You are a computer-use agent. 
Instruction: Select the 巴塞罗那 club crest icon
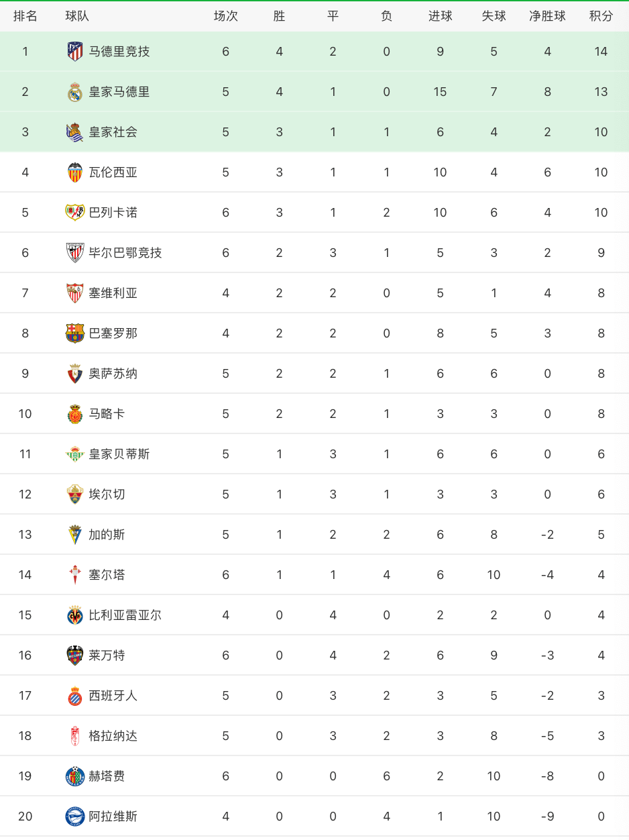point(75,333)
